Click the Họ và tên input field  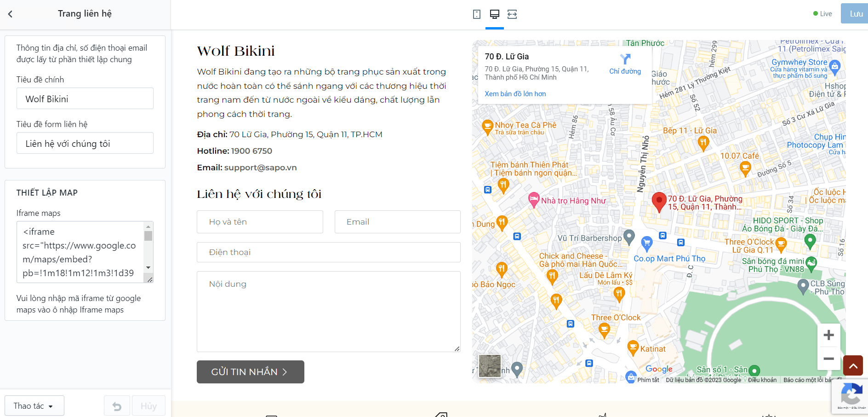260,222
